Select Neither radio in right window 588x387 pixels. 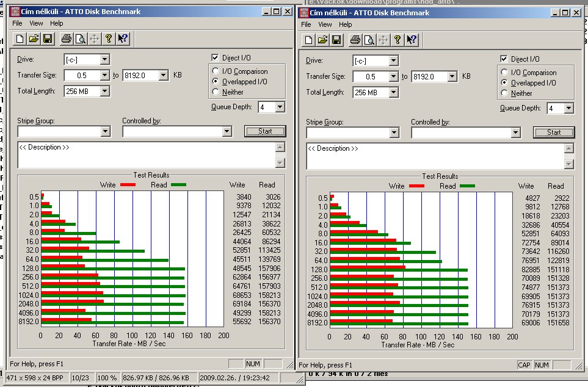(504, 93)
